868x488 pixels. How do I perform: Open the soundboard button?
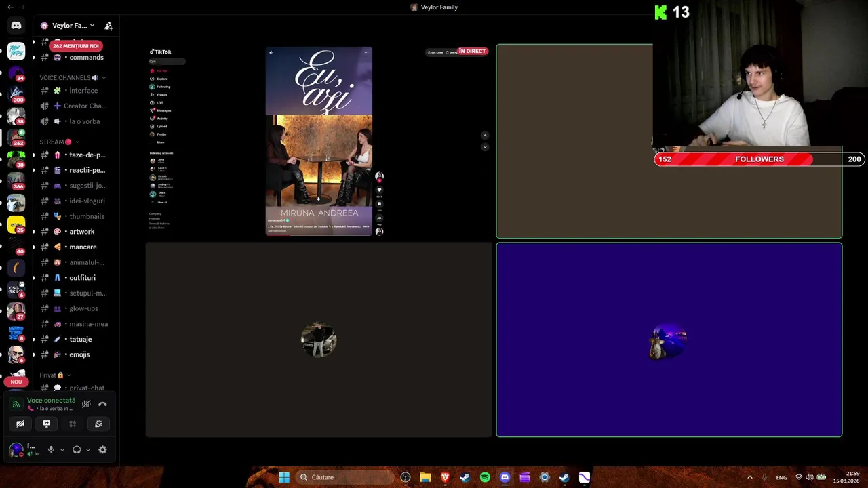click(98, 424)
